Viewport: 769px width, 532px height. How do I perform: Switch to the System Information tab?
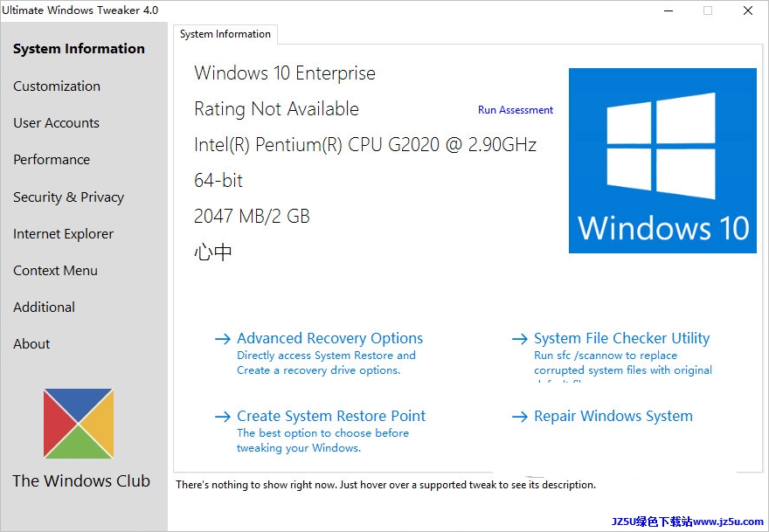click(x=225, y=34)
